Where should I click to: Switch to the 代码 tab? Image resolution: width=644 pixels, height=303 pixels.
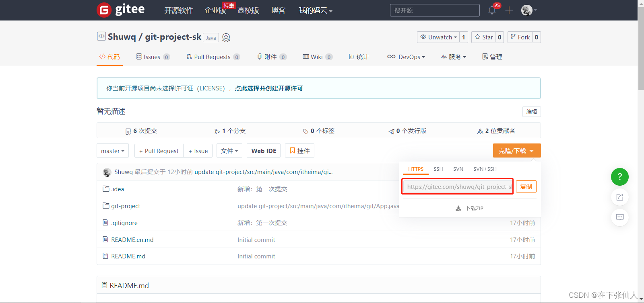click(109, 57)
